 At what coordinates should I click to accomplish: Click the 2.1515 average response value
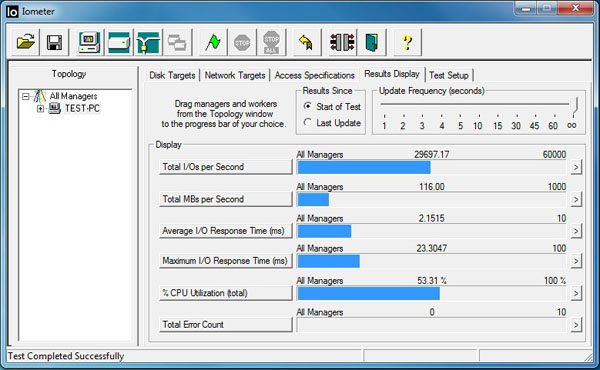pyautogui.click(x=432, y=218)
